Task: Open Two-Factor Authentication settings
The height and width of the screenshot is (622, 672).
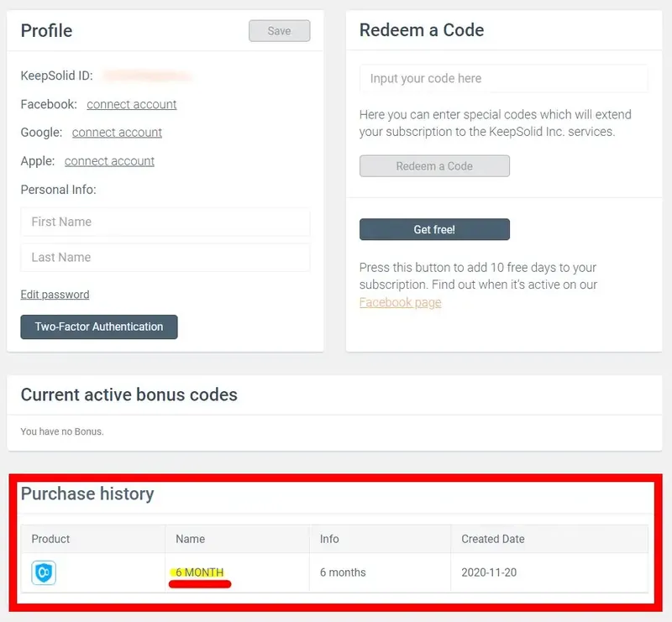Action: coord(99,327)
